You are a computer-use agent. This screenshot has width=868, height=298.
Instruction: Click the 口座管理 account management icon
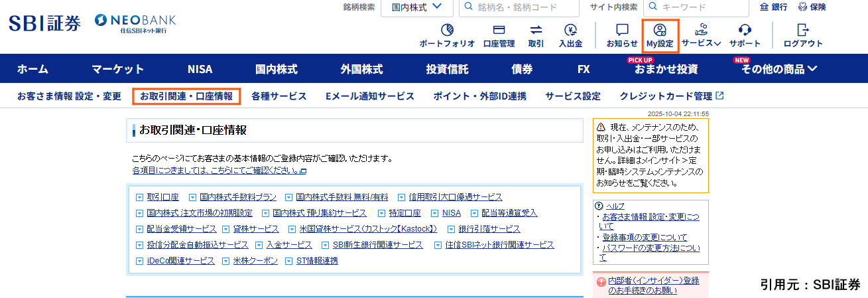(499, 31)
